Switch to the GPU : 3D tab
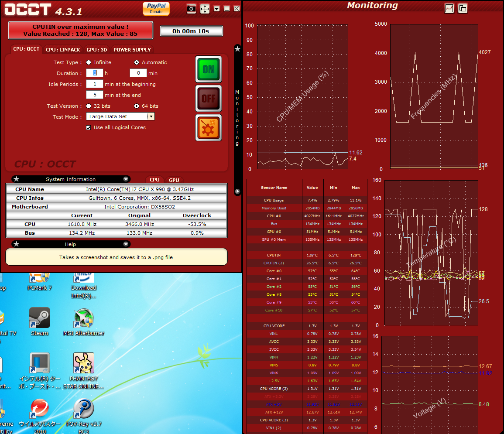 click(x=97, y=50)
